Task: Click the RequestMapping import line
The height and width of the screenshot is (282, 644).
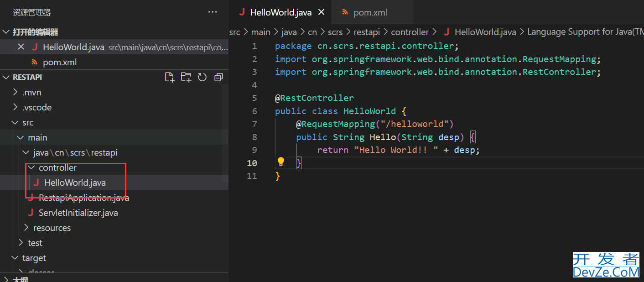Action: [438, 59]
